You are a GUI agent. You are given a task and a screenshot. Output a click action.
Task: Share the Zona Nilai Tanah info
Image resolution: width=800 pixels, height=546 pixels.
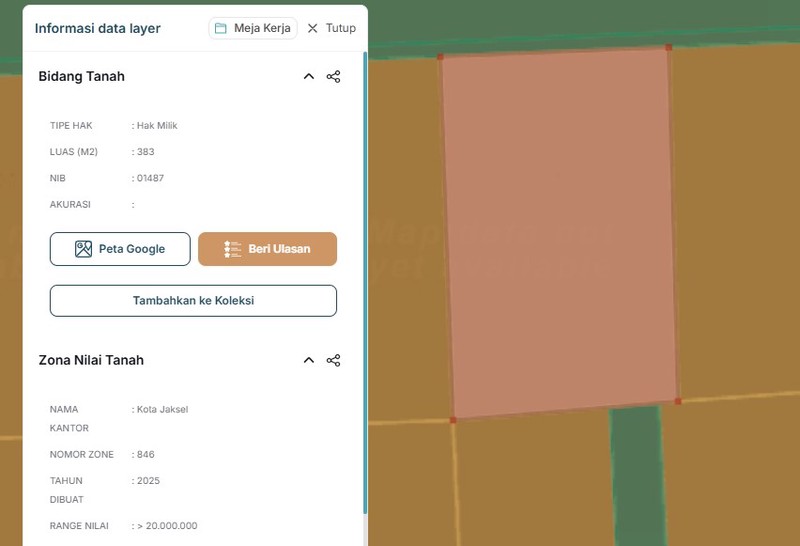[334, 360]
